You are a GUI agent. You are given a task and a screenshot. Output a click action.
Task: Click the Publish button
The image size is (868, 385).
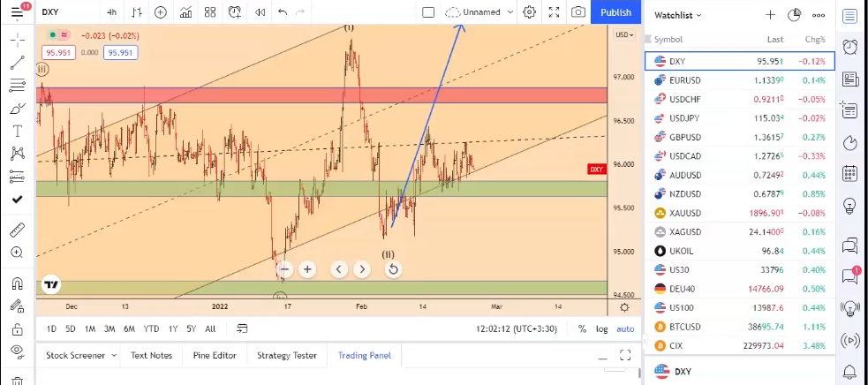(615, 12)
